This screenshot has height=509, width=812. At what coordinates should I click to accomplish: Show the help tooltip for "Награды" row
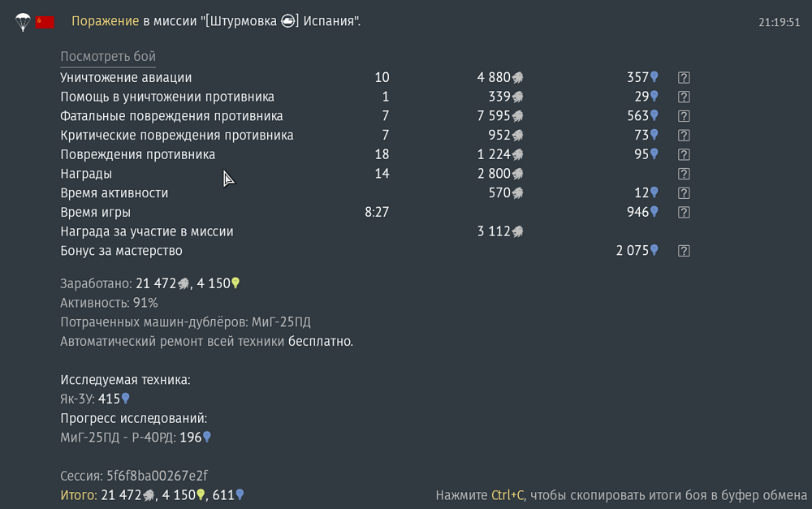click(x=684, y=174)
